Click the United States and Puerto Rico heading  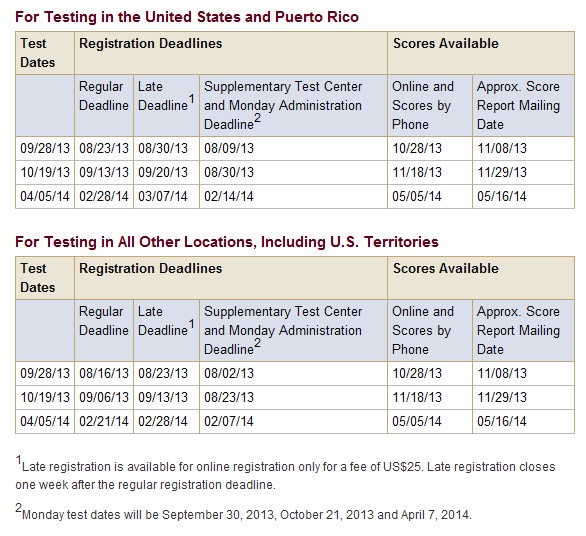(x=187, y=17)
